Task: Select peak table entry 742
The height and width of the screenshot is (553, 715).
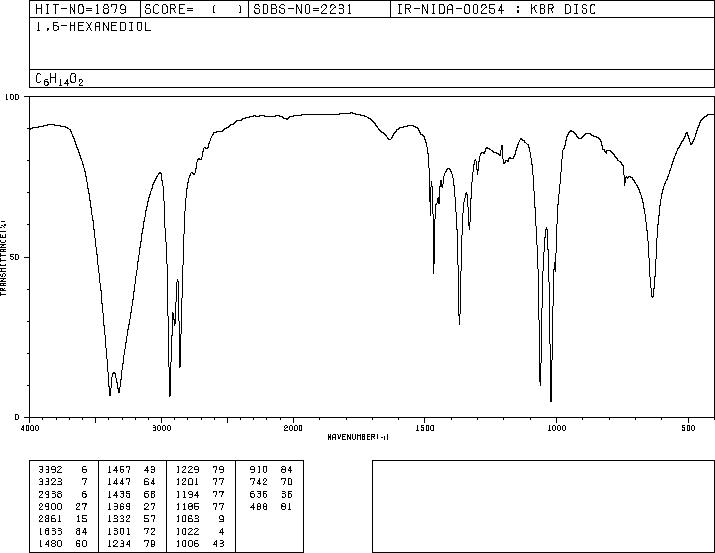Action: (259, 482)
